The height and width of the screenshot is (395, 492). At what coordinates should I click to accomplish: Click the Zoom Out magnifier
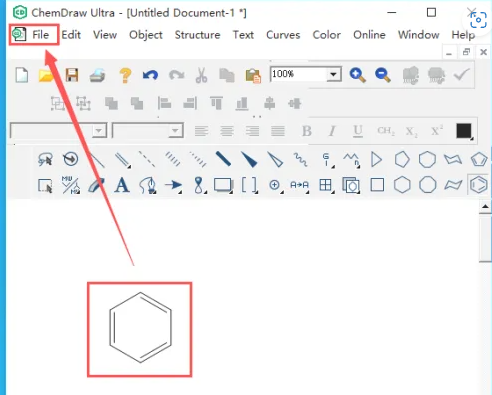point(383,75)
